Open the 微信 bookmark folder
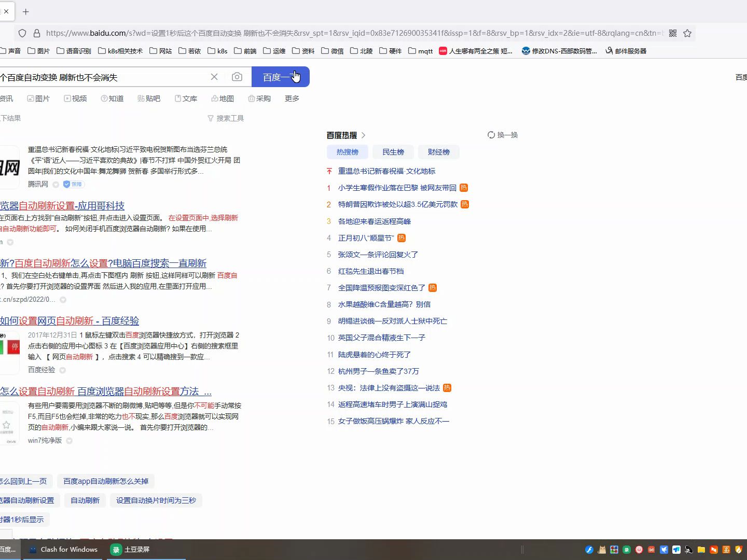This screenshot has height=560, width=747. point(333,51)
